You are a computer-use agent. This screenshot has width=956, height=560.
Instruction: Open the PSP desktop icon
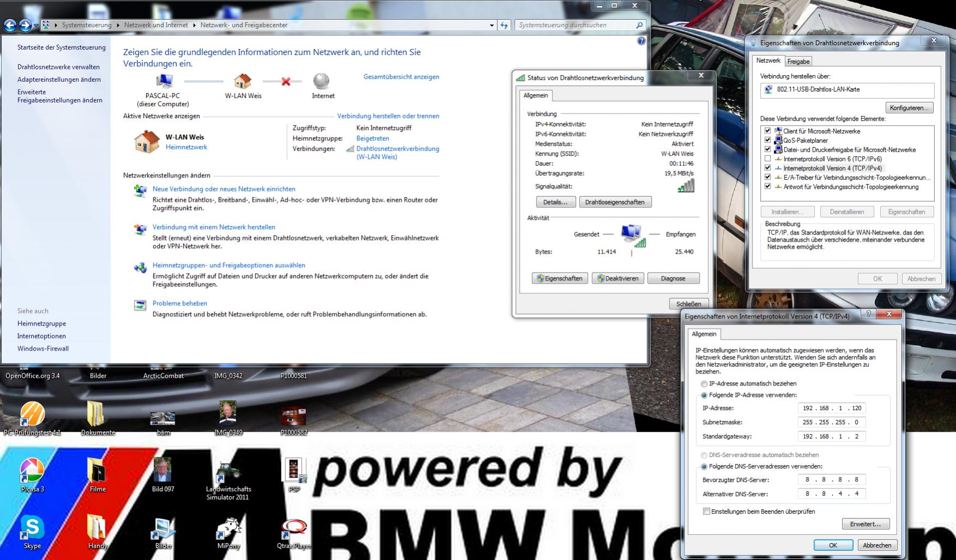click(293, 471)
